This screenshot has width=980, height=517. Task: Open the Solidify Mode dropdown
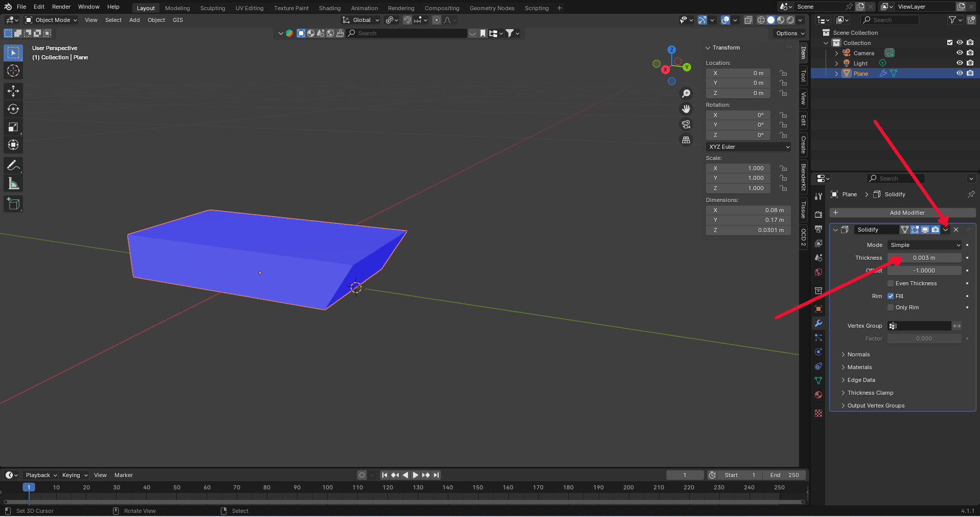pyautogui.click(x=924, y=245)
